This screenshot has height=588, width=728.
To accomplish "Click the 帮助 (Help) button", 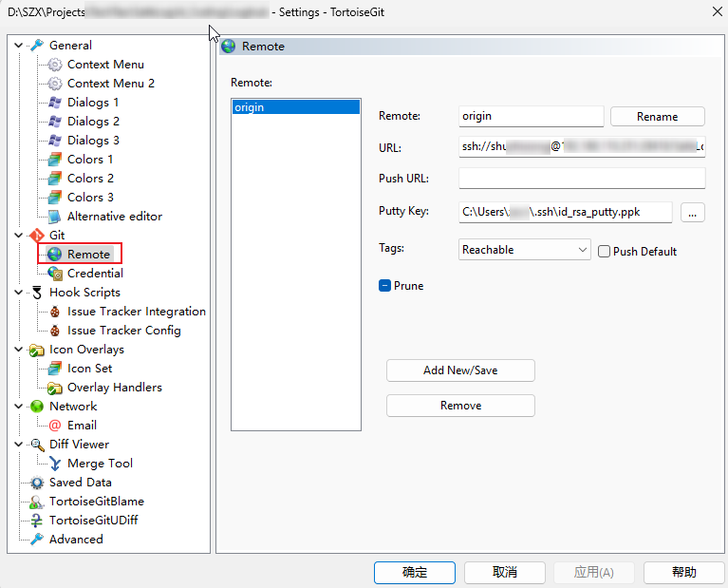I will pos(684,572).
